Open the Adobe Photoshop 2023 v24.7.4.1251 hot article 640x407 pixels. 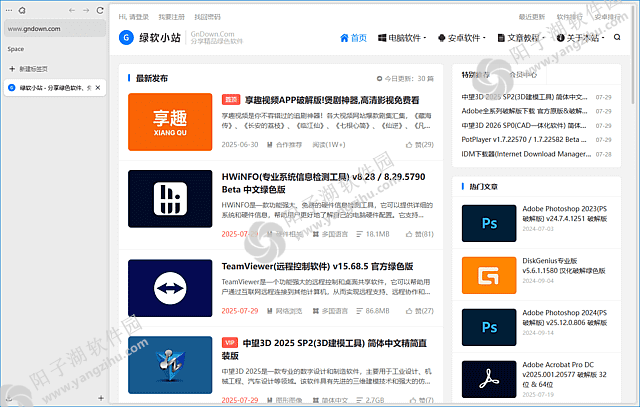(565, 214)
